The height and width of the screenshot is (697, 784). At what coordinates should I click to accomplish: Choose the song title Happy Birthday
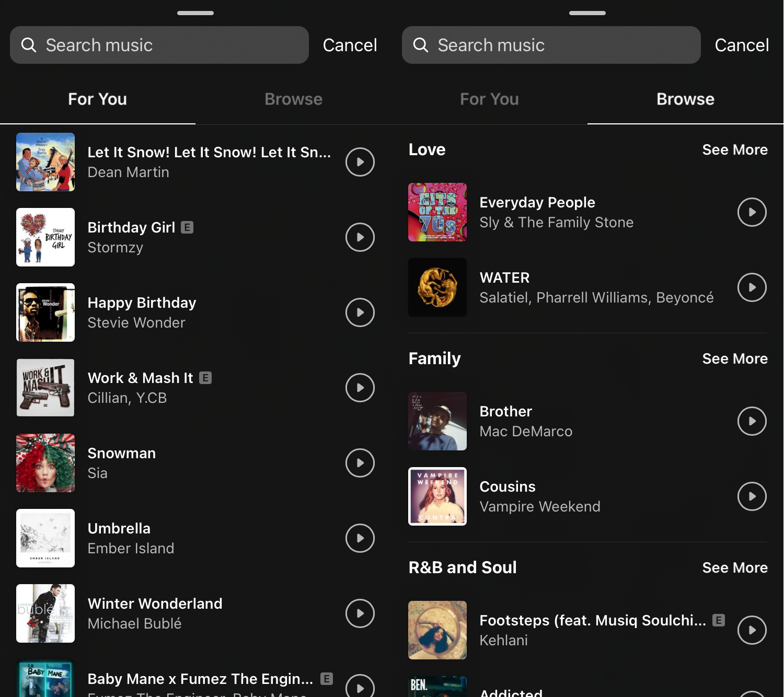pyautogui.click(x=142, y=303)
